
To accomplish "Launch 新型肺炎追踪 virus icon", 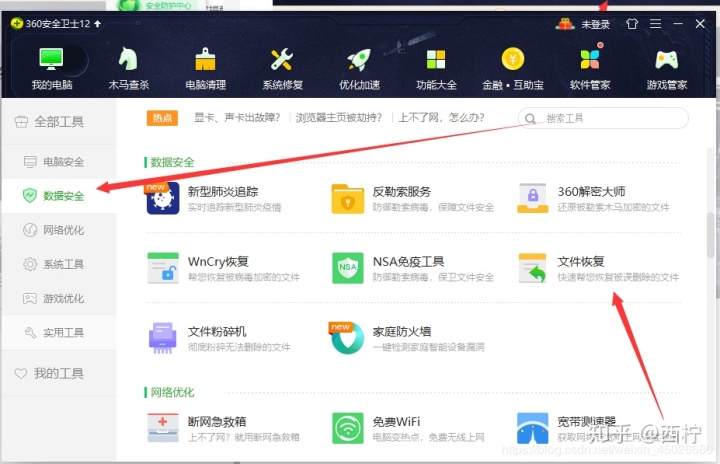I will [163, 198].
